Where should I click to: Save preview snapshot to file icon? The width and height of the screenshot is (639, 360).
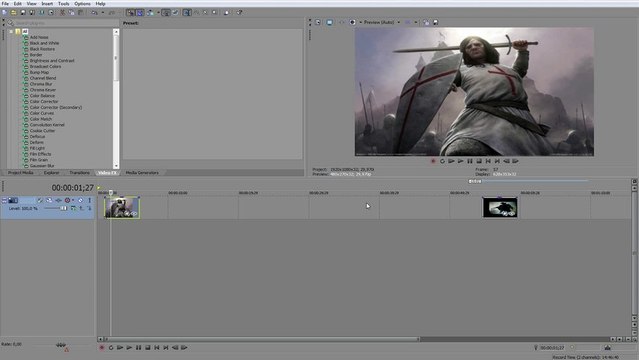[435, 22]
